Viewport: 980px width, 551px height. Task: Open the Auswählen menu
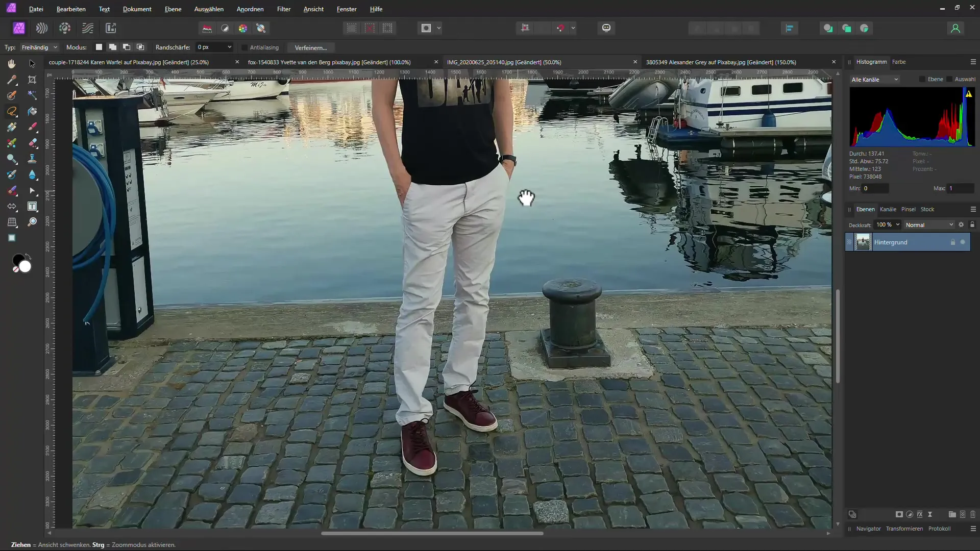pyautogui.click(x=209, y=9)
